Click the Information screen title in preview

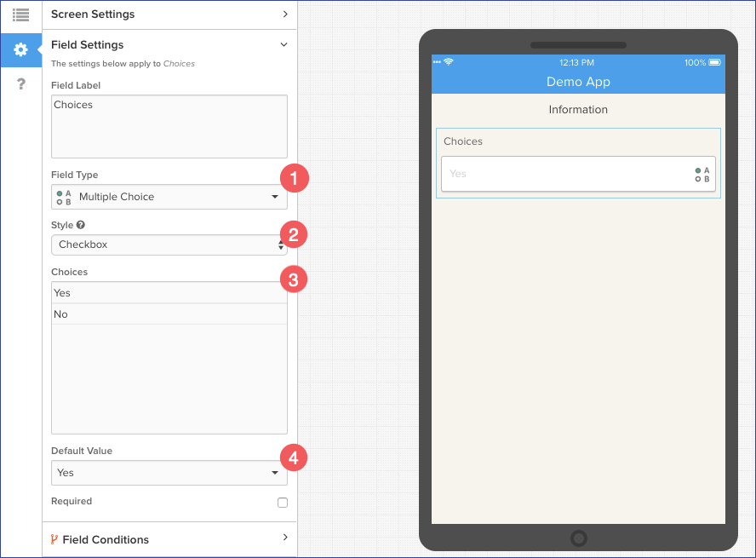578,110
